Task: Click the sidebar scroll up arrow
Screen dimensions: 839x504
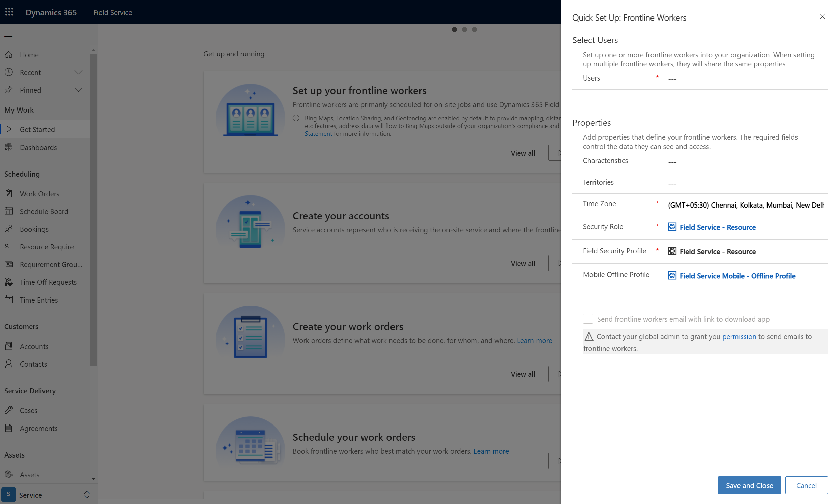Action: tap(94, 50)
